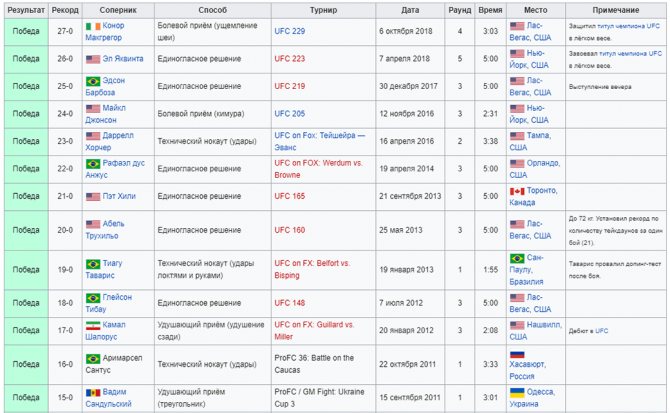Click the Brazil flag beside Аримарсел Сантус
Viewport: 670px width, 413px height.
click(x=93, y=358)
